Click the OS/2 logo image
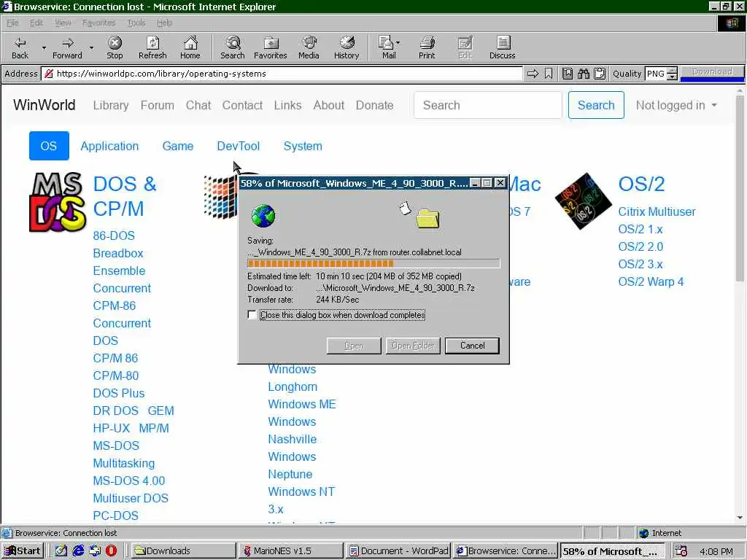 coord(584,201)
